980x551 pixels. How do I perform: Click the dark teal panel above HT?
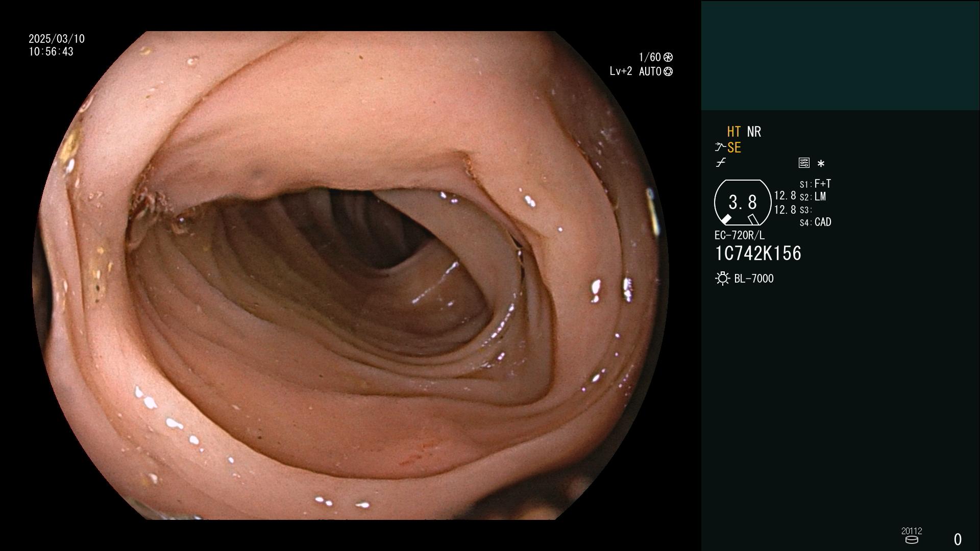pos(840,56)
